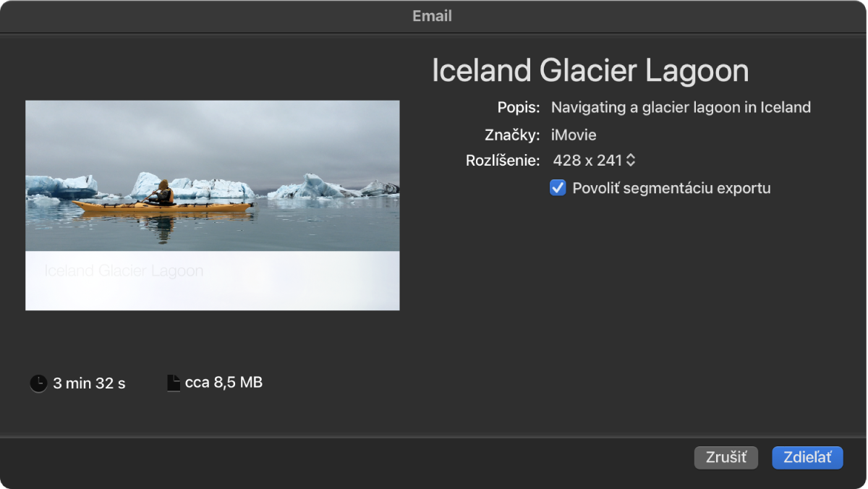This screenshot has width=868, height=489.
Task: Click the Povoliť segmentáciu exportu label text
Action: [671, 188]
